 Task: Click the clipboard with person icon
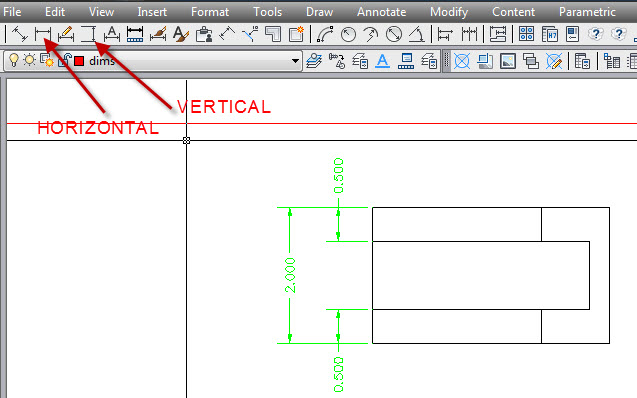tap(204, 34)
